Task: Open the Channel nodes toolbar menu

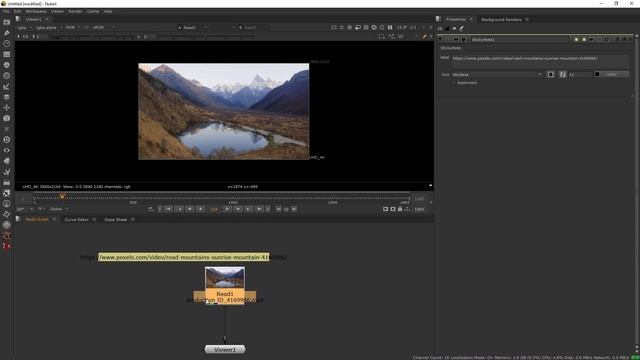Action: click(7, 54)
